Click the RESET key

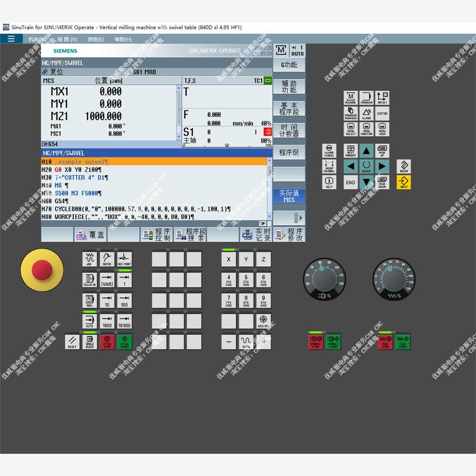pos(72,342)
